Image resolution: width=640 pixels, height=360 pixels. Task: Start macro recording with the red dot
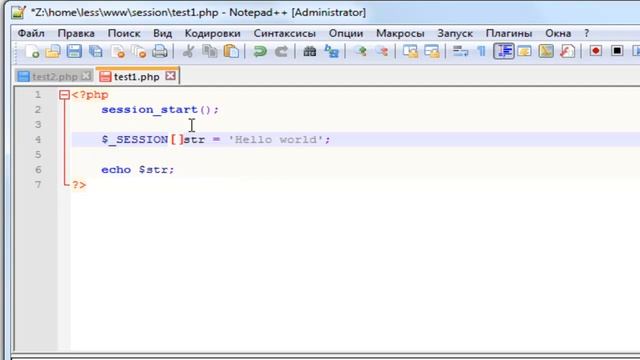coord(596,51)
